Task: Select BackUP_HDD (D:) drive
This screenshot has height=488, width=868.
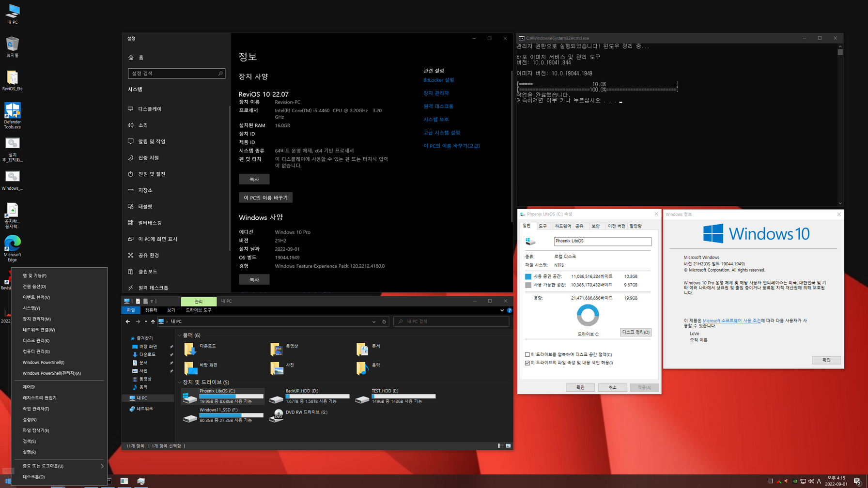Action: click(309, 396)
